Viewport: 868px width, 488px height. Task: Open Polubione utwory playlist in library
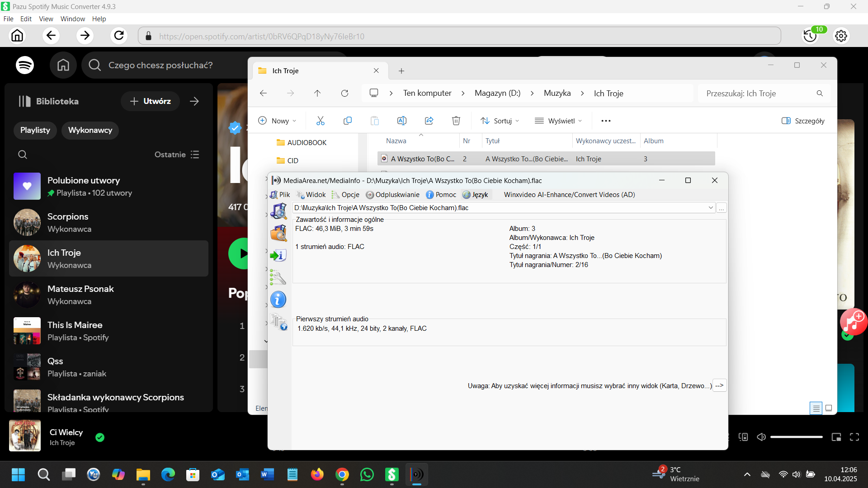108,186
